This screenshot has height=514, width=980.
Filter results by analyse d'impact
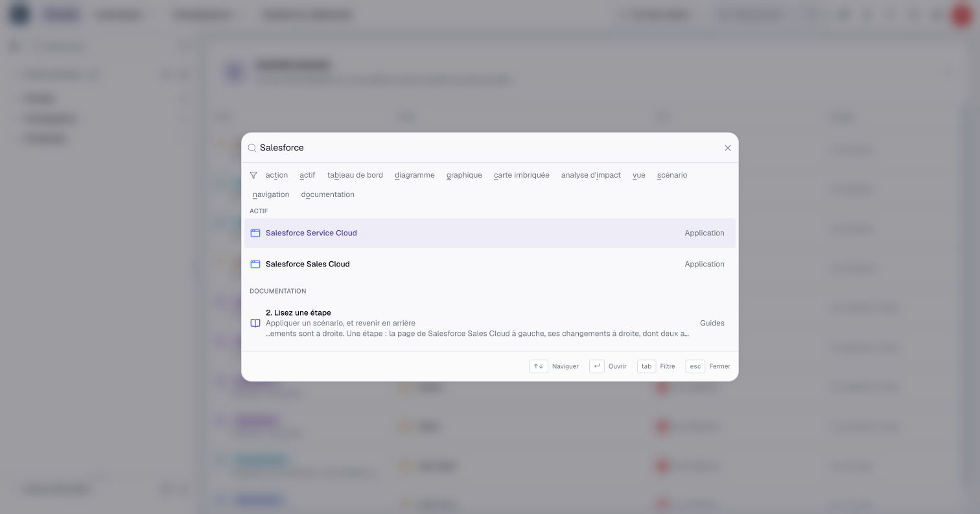click(x=591, y=175)
